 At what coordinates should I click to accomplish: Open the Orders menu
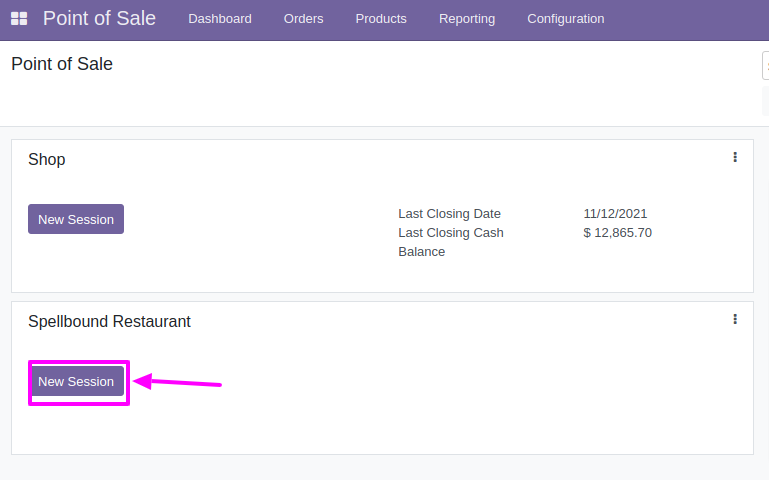(x=303, y=19)
